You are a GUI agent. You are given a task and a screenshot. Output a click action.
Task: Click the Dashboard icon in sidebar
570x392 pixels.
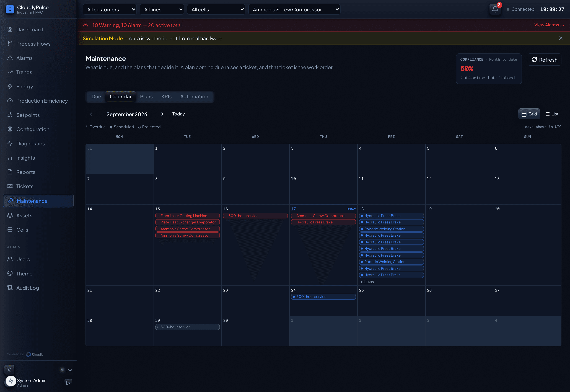click(x=10, y=29)
